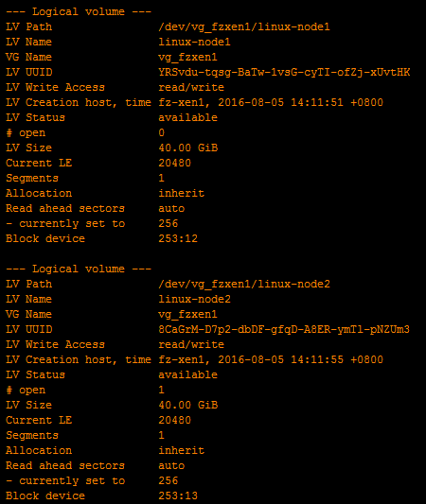
Task: Click the /dev/vg_fzxen1/linux-node1 LV path
Action: [x=244, y=26]
